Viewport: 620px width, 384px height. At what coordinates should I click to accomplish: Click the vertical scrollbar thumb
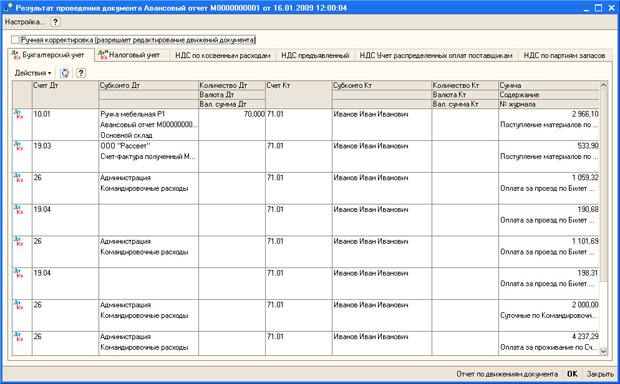[603, 185]
